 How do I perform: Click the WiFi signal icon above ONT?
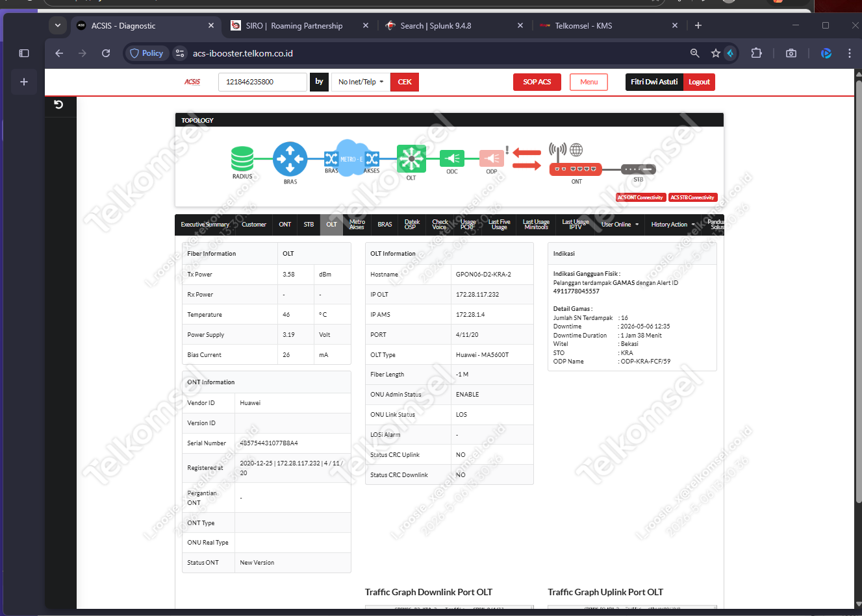pyautogui.click(x=558, y=152)
